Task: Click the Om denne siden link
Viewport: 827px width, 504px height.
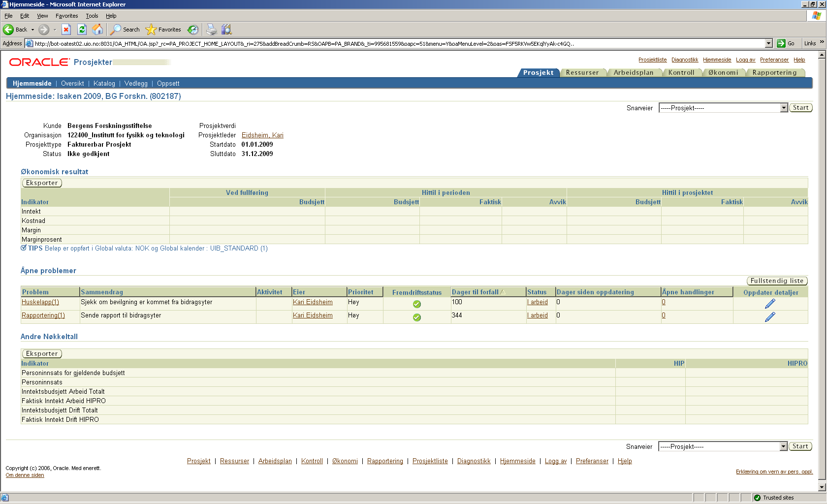Action: (x=25, y=475)
